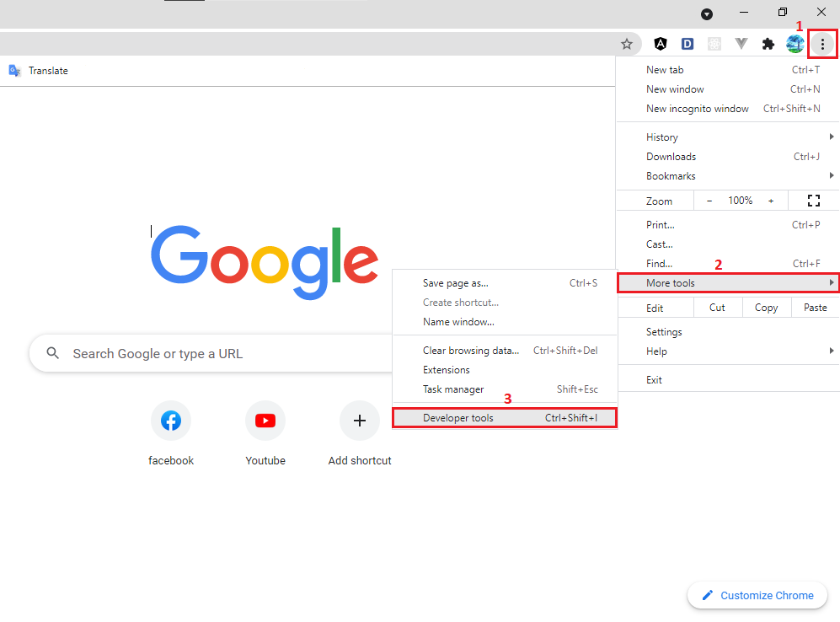Image resolution: width=840 pixels, height=622 pixels.
Task: Click the blue D extension icon
Action: coord(687,44)
